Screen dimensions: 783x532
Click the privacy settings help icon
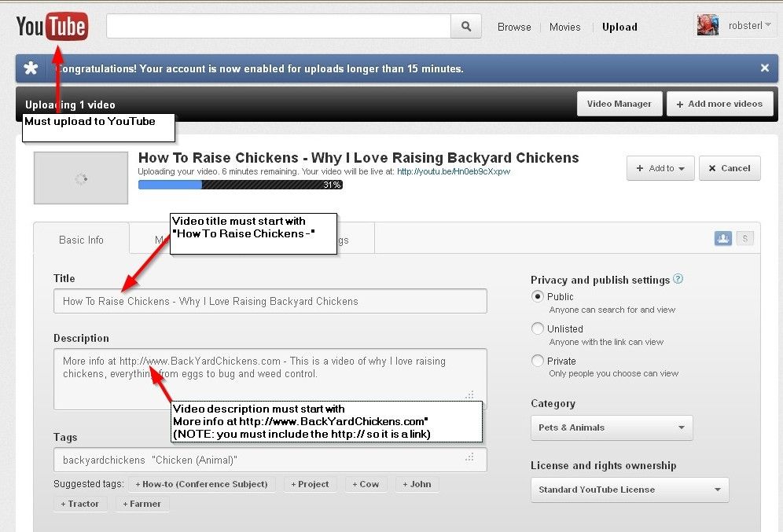(678, 279)
